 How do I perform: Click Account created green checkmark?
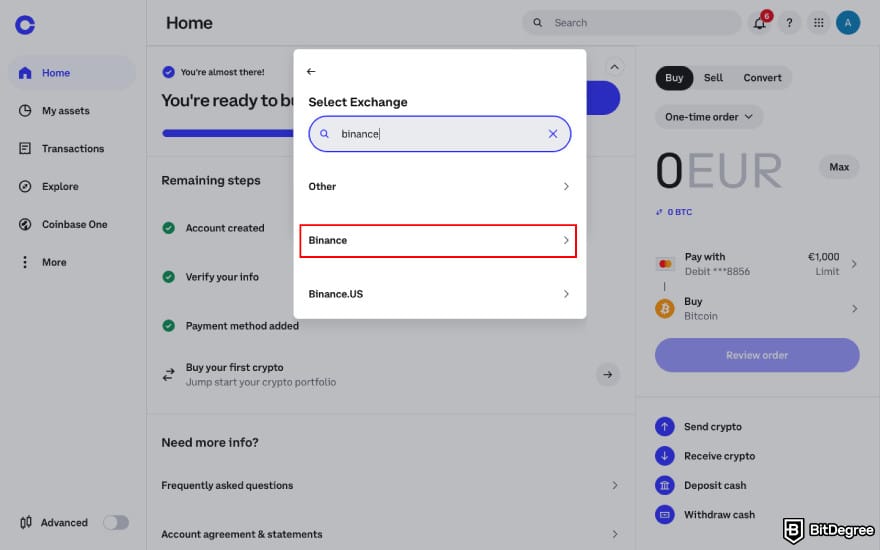click(x=168, y=228)
